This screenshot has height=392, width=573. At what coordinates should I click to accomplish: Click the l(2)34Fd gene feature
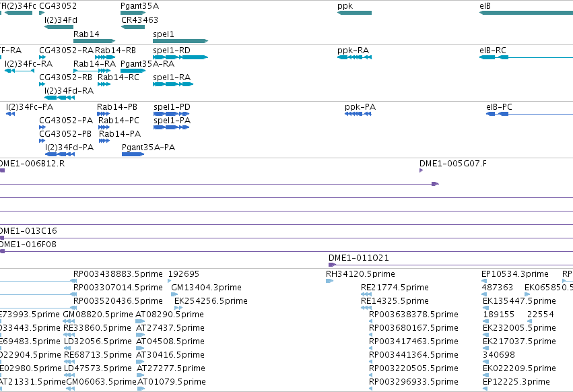pyautogui.click(x=59, y=27)
